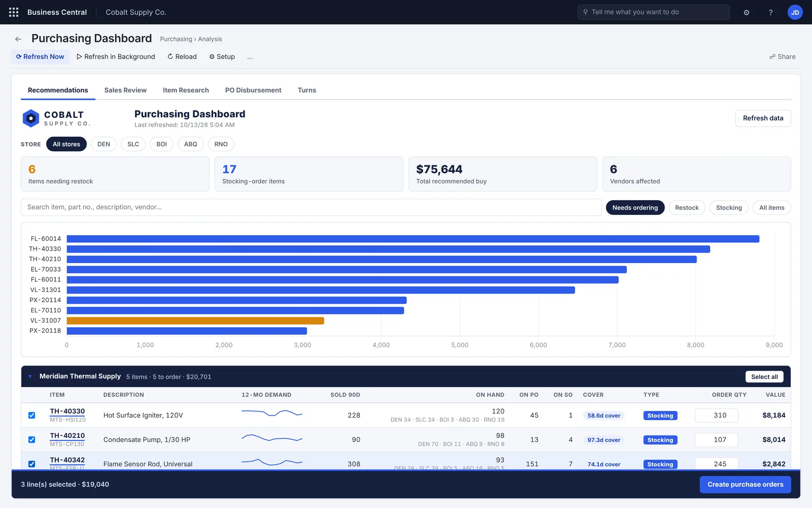Select the Stocking filter
Viewport: 812px width, 508px height.
729,208
